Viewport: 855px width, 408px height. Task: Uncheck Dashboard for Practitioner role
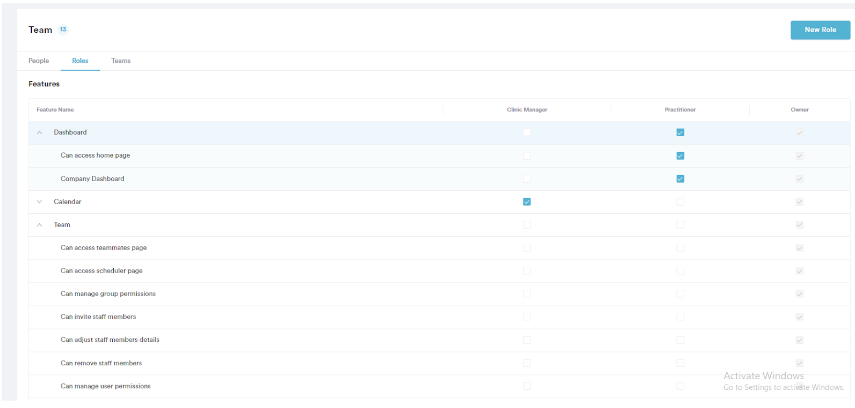[x=680, y=133]
